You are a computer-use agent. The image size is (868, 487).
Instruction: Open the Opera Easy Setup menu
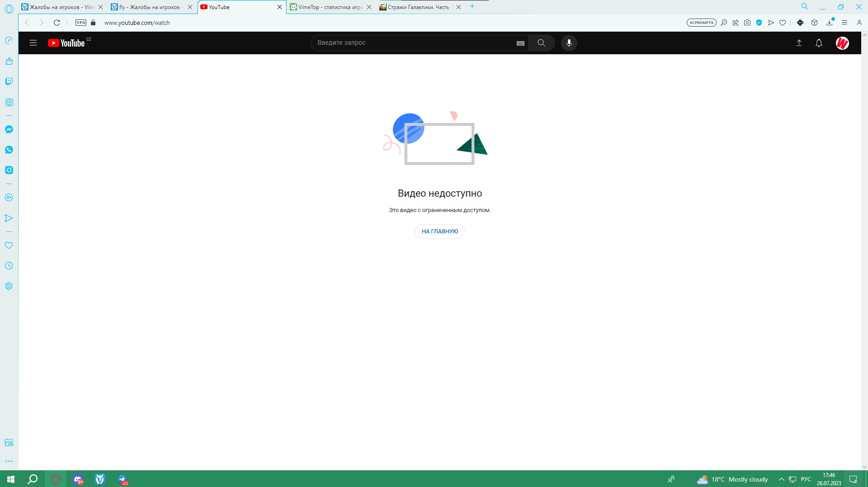coord(844,23)
